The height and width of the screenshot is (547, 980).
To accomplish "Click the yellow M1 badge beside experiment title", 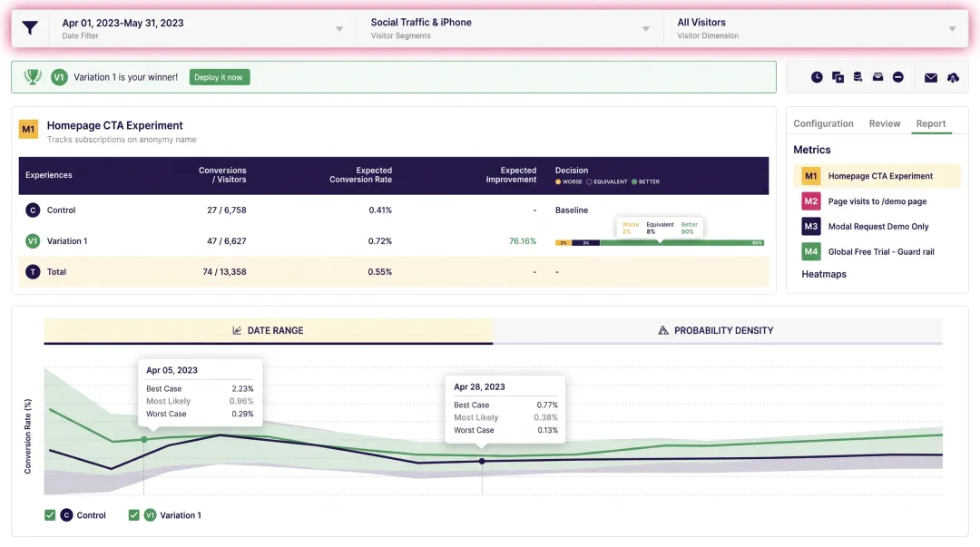I will coord(28,130).
